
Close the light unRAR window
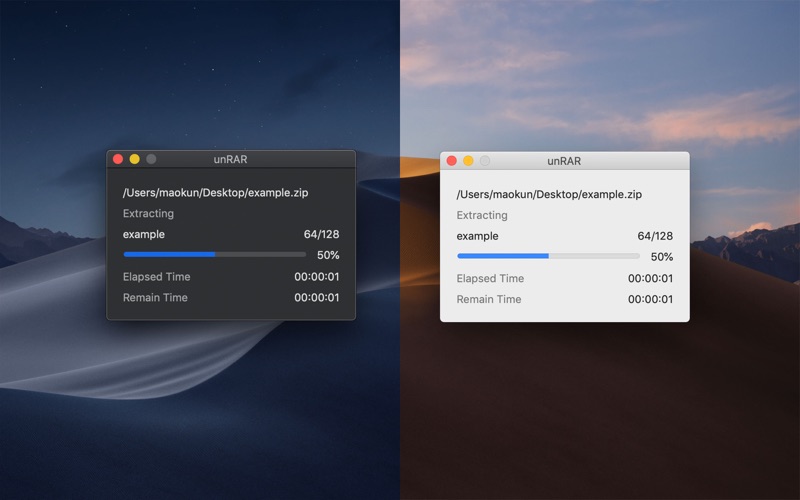(x=452, y=161)
